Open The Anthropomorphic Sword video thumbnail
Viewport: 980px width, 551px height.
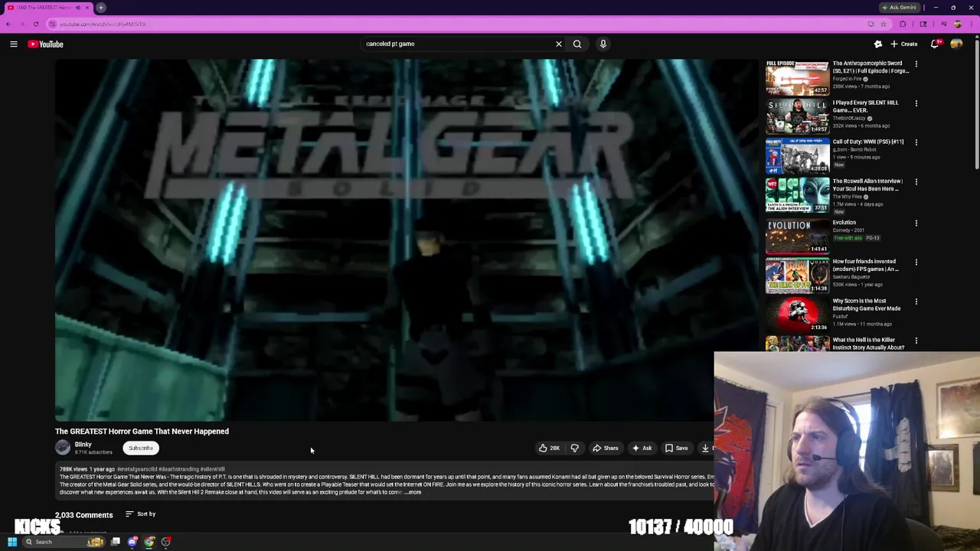(797, 77)
